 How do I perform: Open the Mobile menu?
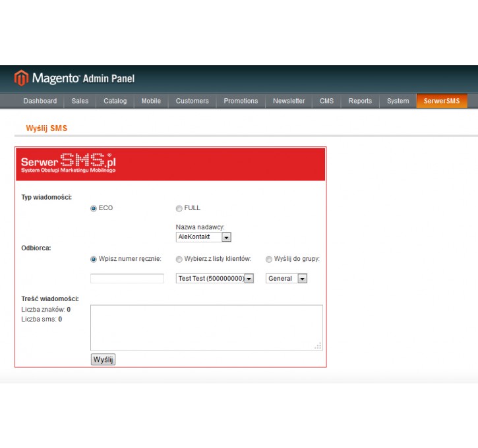(x=151, y=101)
